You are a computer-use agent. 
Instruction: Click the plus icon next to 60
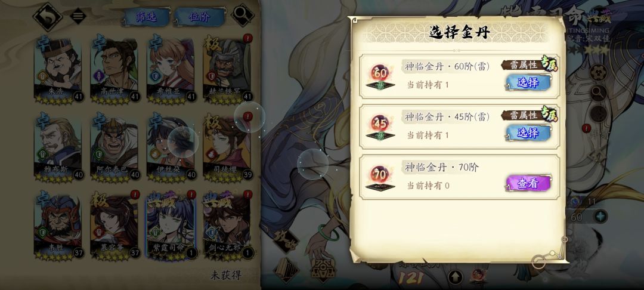(600, 217)
